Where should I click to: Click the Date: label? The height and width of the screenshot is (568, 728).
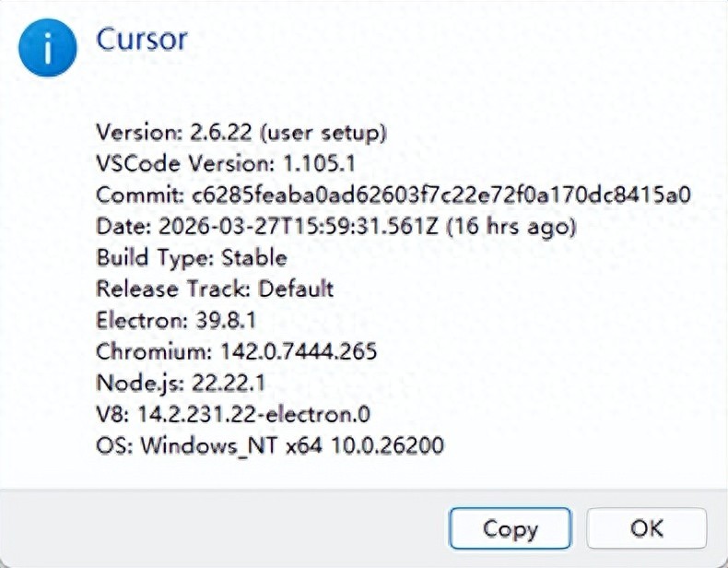click(x=123, y=226)
